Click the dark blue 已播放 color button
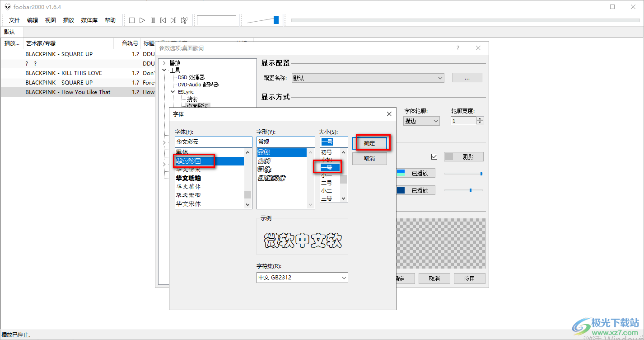The height and width of the screenshot is (340, 644). [x=416, y=190]
